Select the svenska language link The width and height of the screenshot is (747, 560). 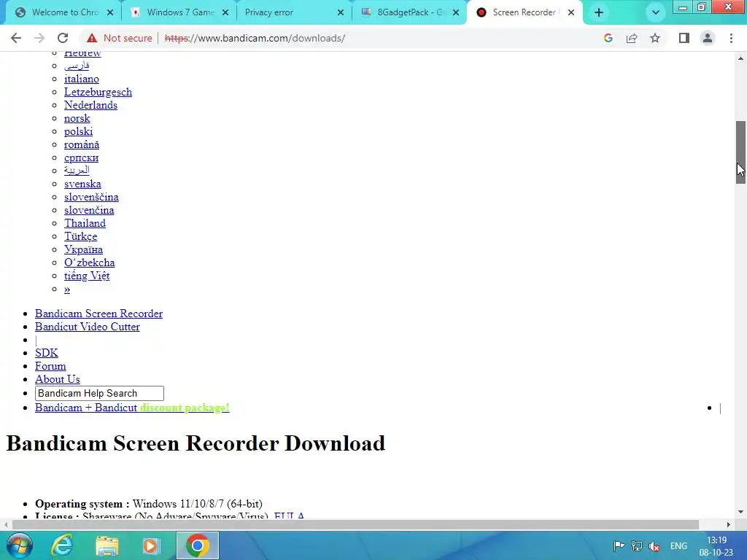click(82, 184)
